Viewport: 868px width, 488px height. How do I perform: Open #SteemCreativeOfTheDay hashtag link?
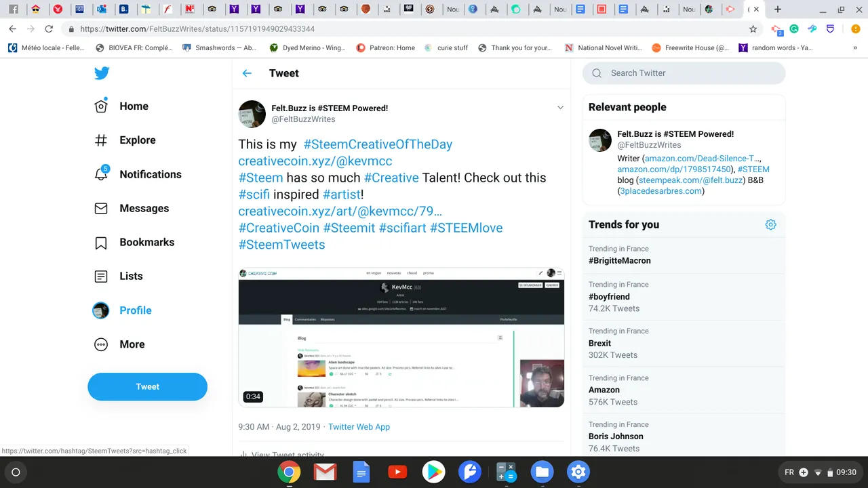tap(378, 144)
